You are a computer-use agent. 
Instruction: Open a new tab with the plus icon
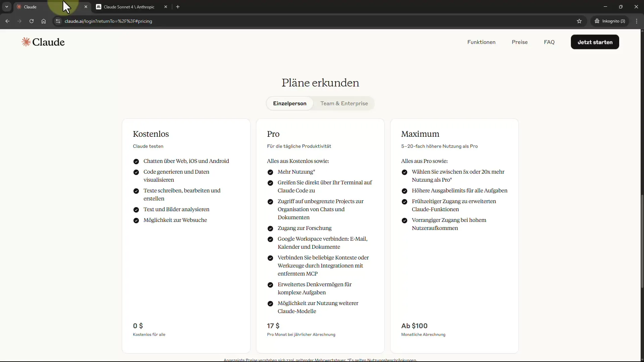178,7
